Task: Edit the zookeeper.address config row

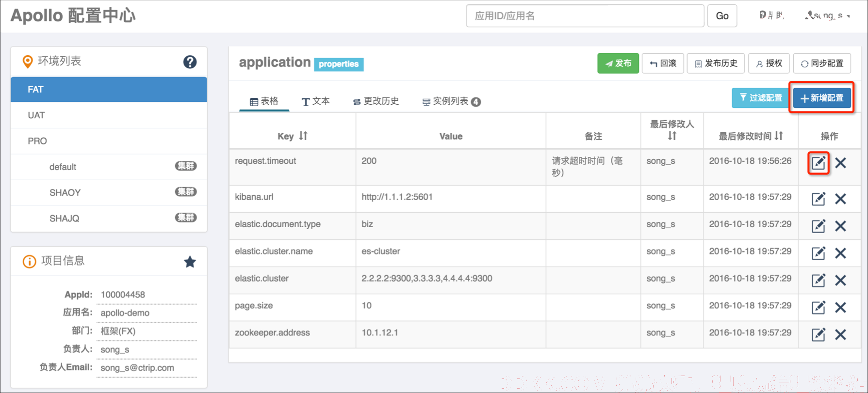Action: click(x=818, y=334)
